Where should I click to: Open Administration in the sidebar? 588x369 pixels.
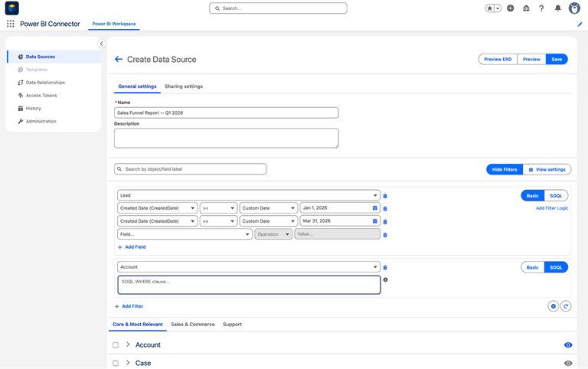54,121
